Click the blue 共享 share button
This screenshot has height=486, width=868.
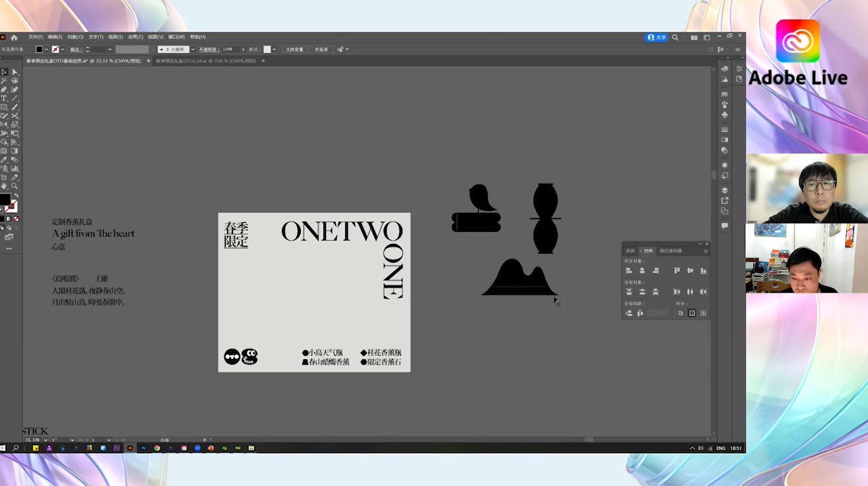coord(656,38)
